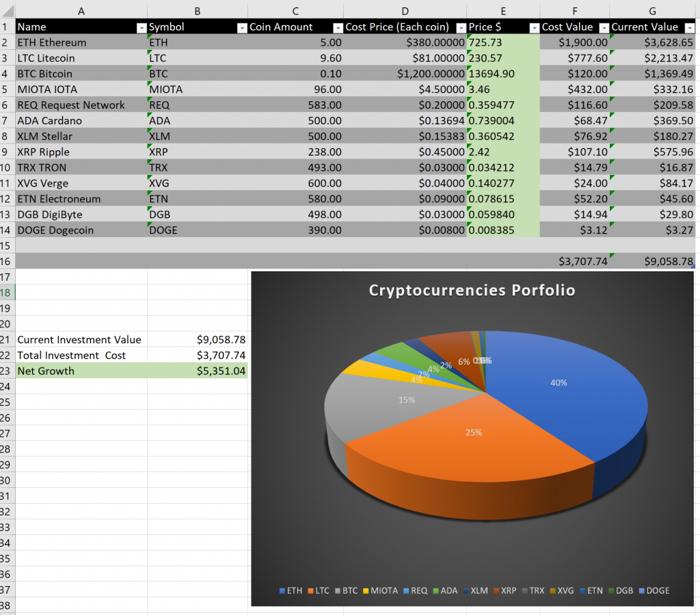Select cell XRP Ripple
Image resolution: width=700 pixels, height=615 pixels.
point(81,152)
